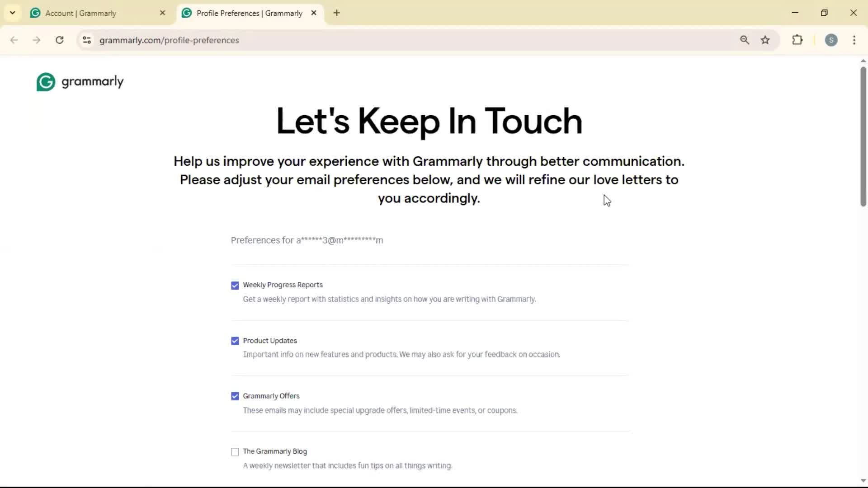Uncheck Product Updates checkbox

coord(235,341)
